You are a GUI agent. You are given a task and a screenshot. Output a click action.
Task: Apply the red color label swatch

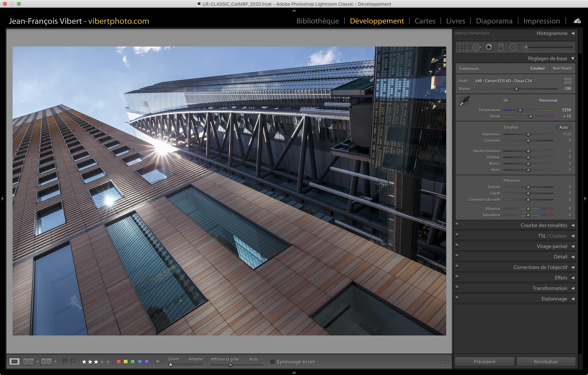coord(119,362)
